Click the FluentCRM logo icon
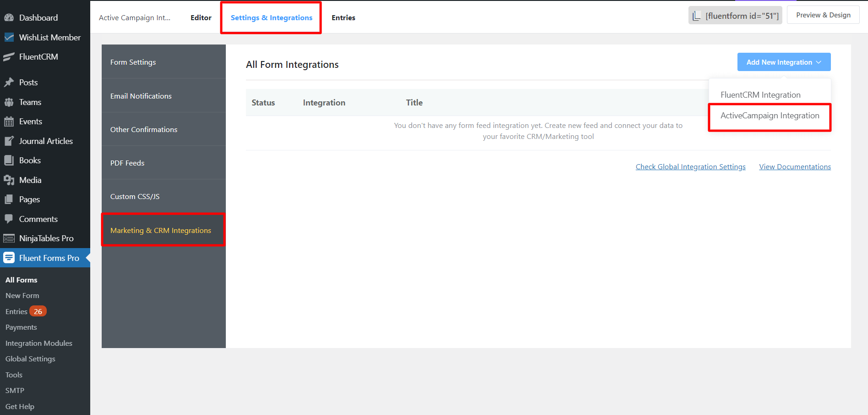The width and height of the screenshot is (868, 415). 9,57
